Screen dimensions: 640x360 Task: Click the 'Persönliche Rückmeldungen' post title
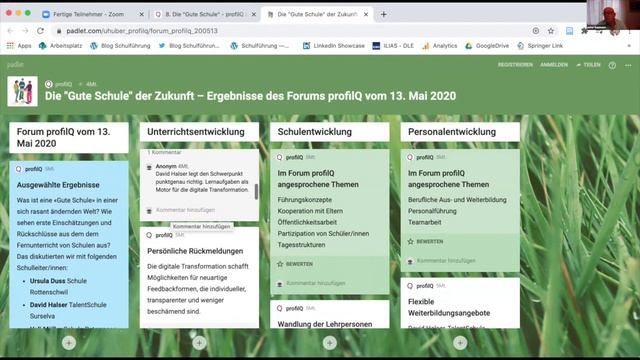195,251
